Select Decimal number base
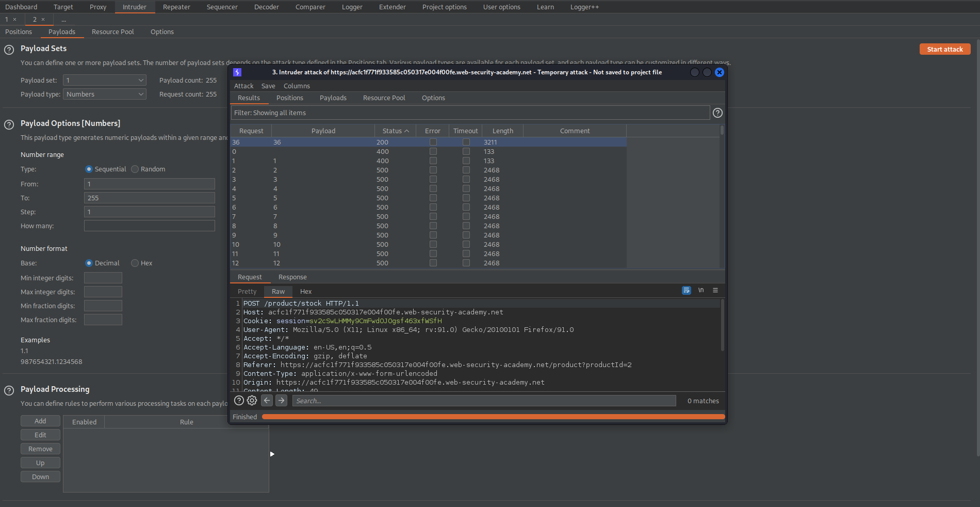Image resolution: width=980 pixels, height=507 pixels. tap(89, 263)
